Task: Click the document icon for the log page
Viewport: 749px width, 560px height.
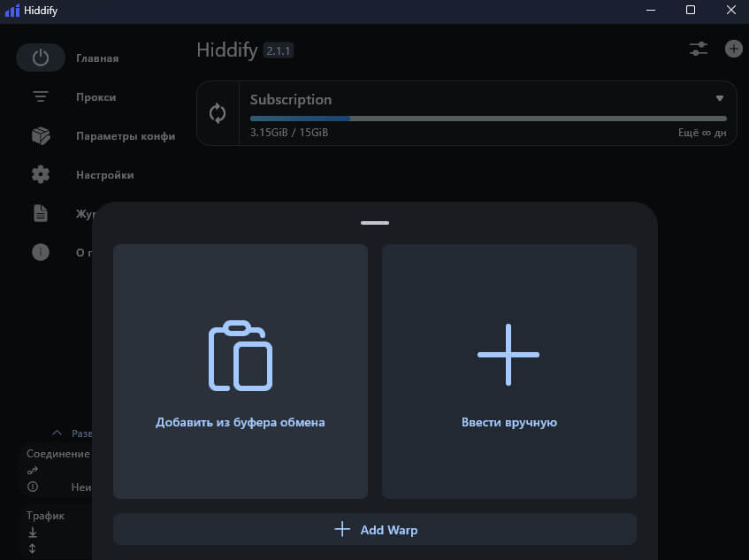Action: click(41, 213)
